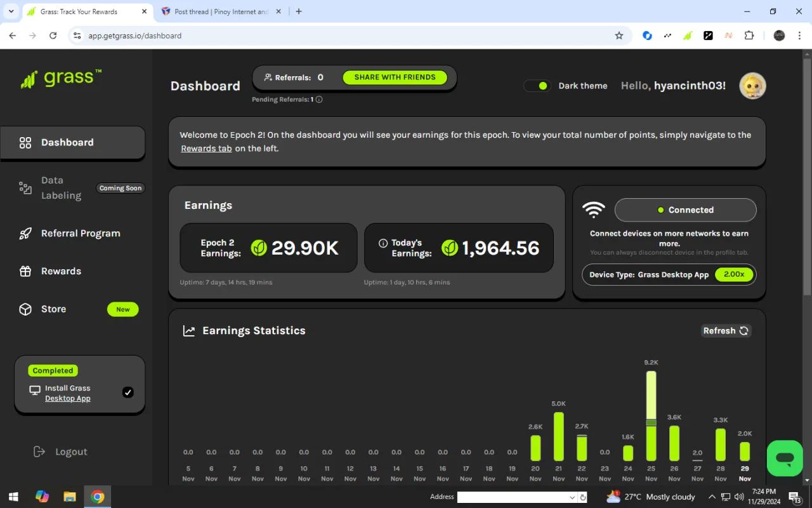Open the Windows Start menu
This screenshot has height=508, width=812.
13,497
